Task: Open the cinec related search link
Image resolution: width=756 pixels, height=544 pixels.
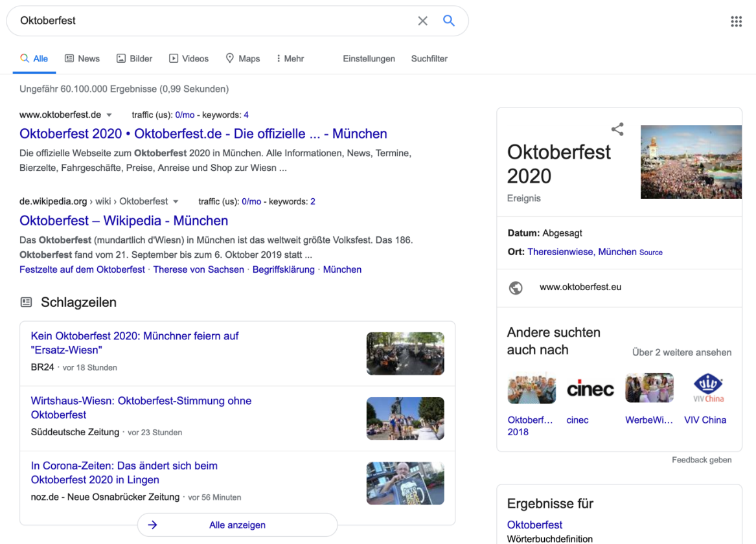Action: click(x=578, y=420)
